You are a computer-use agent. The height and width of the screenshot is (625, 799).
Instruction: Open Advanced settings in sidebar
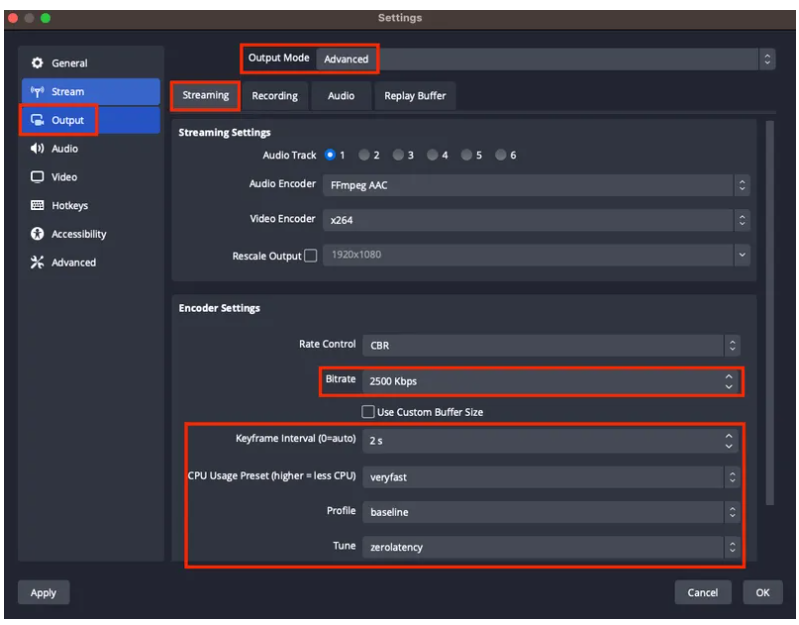(x=91, y=263)
